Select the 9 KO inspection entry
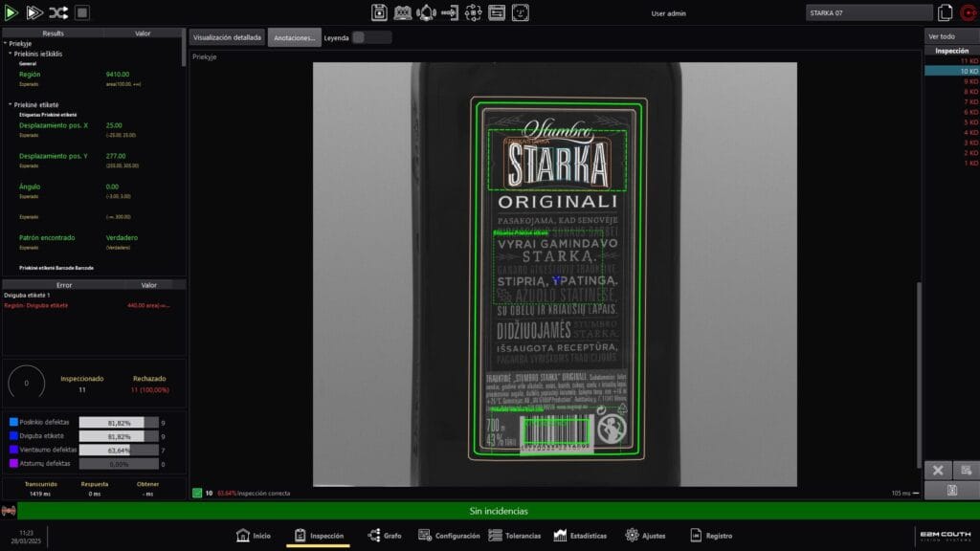The width and height of the screenshot is (980, 551). coord(970,81)
